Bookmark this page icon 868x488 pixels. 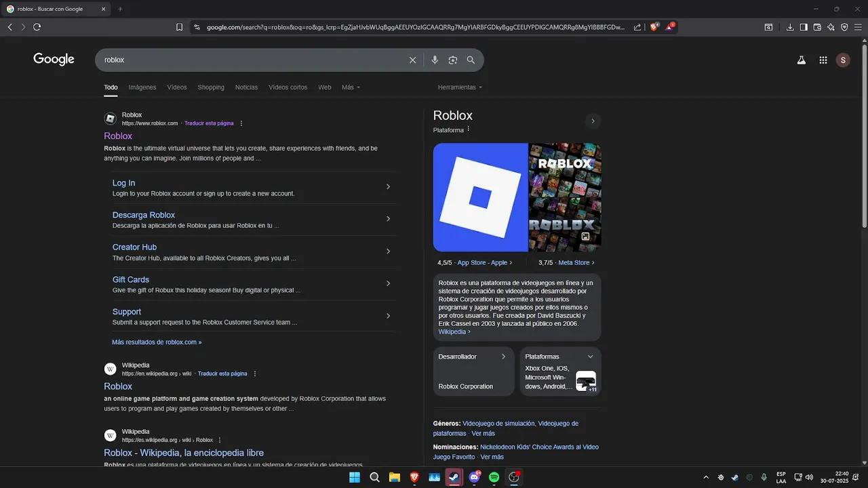click(179, 27)
